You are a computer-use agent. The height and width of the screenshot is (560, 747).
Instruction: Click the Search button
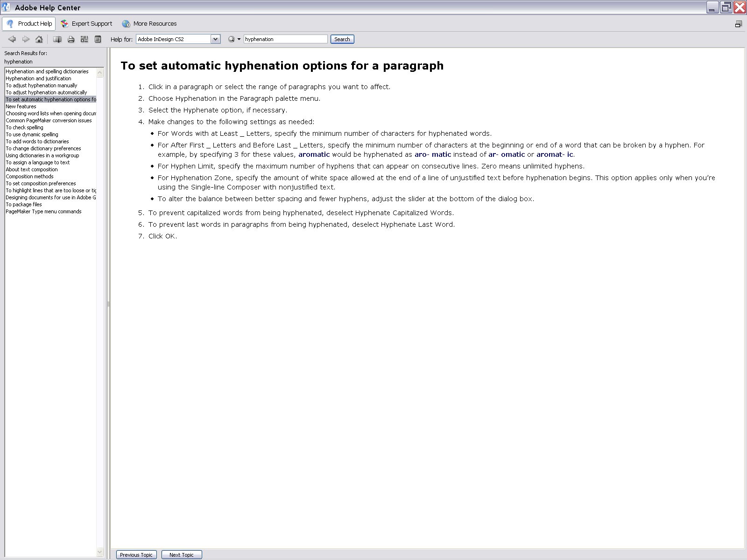[342, 39]
